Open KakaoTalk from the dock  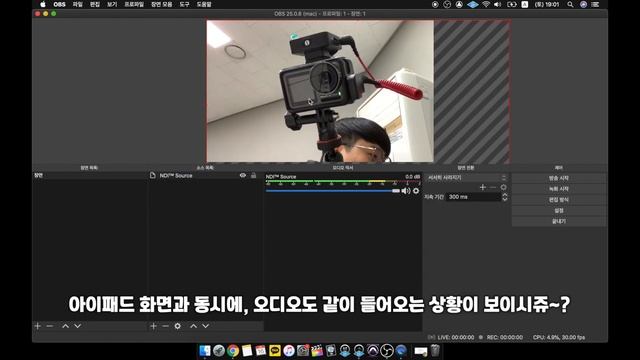(x=275, y=350)
